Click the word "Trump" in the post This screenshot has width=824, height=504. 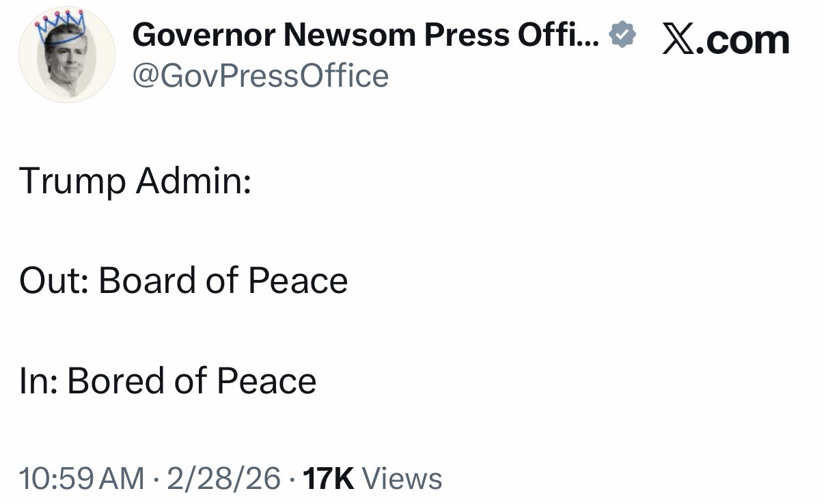tap(72, 181)
